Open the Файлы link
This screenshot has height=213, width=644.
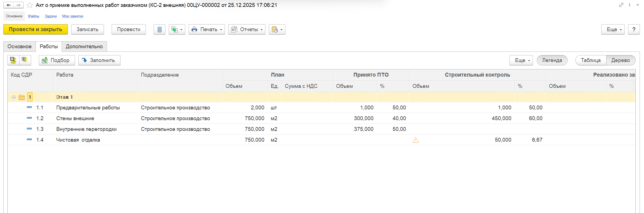tap(33, 16)
